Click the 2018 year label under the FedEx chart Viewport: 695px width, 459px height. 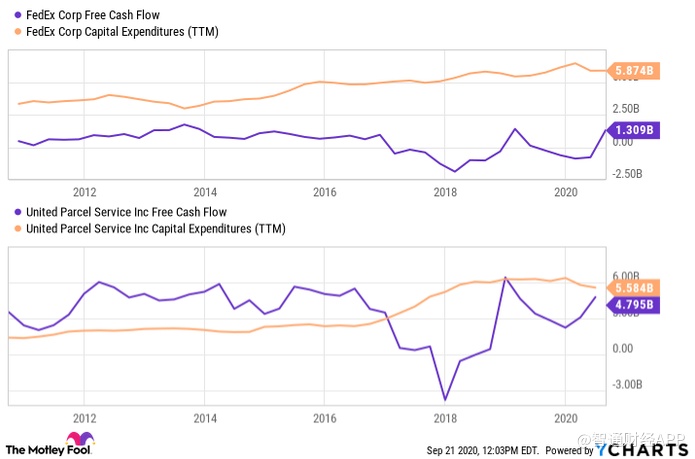(x=446, y=193)
